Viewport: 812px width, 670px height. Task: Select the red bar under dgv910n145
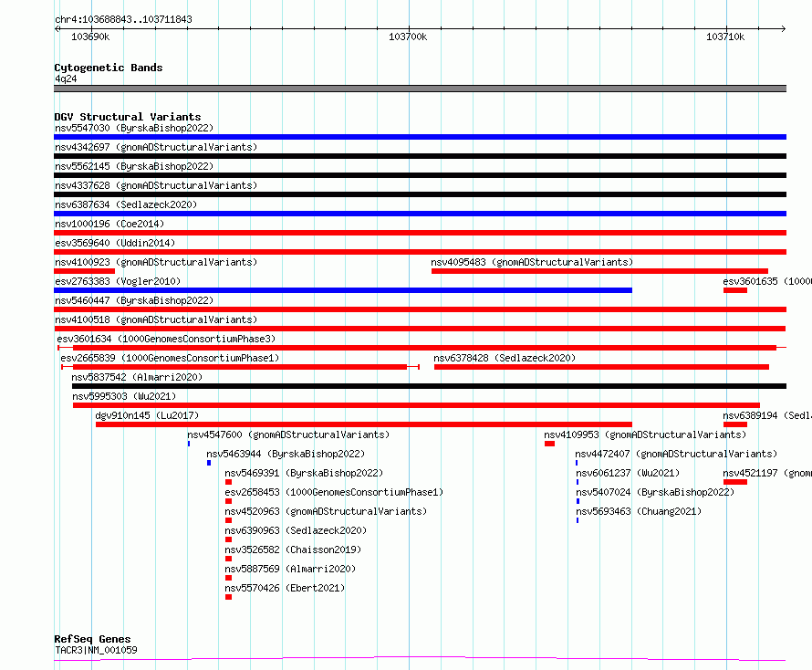pyautogui.click(x=364, y=424)
